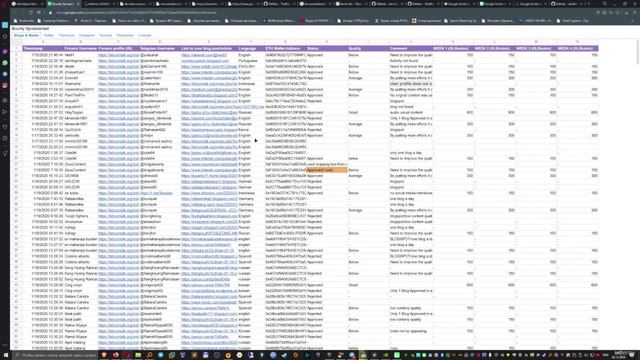Click the Link to your blog post/article header

(x=209, y=48)
